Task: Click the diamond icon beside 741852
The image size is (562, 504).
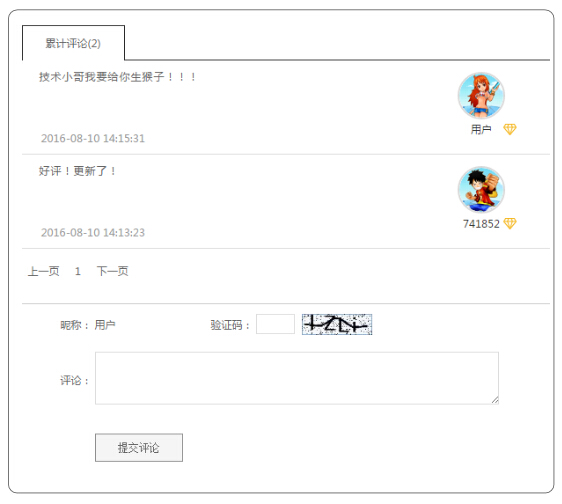Action: pyautogui.click(x=510, y=223)
